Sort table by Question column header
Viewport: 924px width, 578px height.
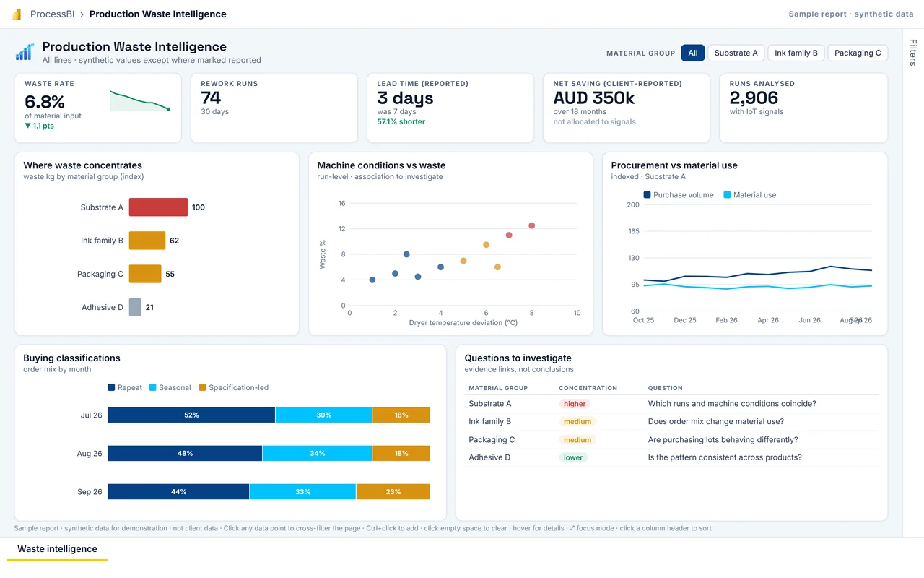coord(665,388)
